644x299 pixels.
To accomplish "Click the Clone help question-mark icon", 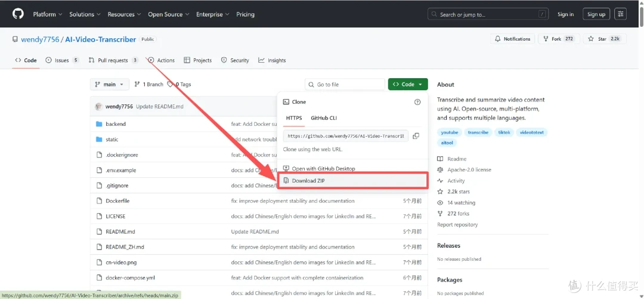I will pyautogui.click(x=417, y=102).
